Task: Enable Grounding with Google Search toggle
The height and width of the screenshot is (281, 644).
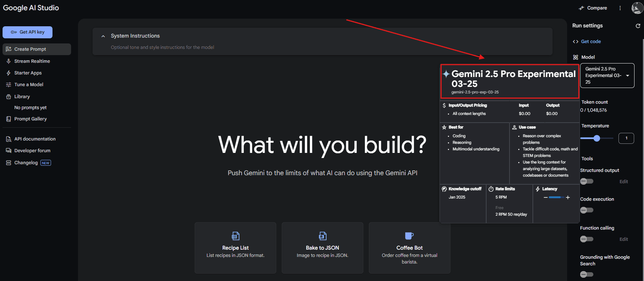Action: pyautogui.click(x=587, y=274)
